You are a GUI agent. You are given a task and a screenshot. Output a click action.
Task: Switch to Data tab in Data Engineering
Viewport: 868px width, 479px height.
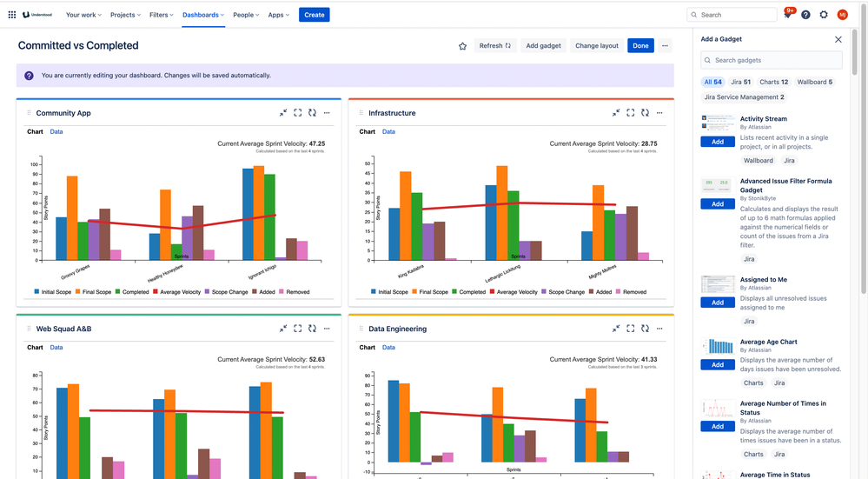(388, 348)
